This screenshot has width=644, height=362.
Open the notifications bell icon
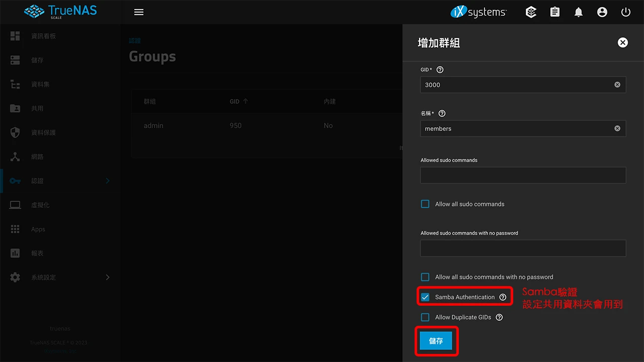pyautogui.click(x=578, y=12)
